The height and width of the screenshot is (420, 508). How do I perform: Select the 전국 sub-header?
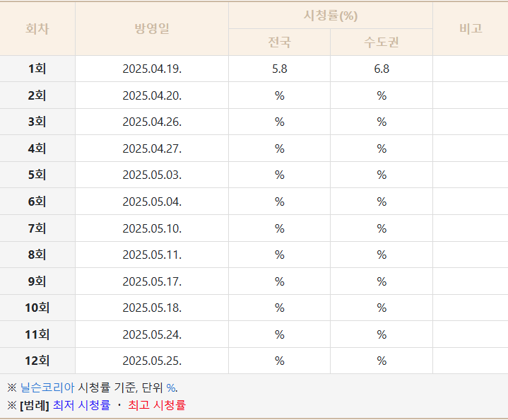point(280,42)
